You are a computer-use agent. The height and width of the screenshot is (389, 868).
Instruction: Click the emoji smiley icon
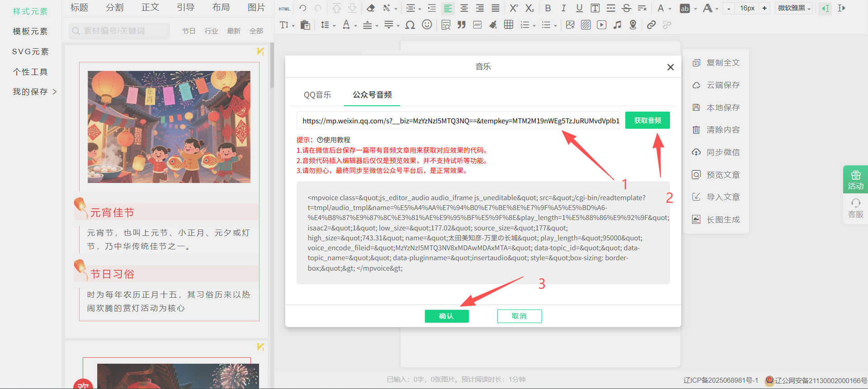click(x=427, y=25)
